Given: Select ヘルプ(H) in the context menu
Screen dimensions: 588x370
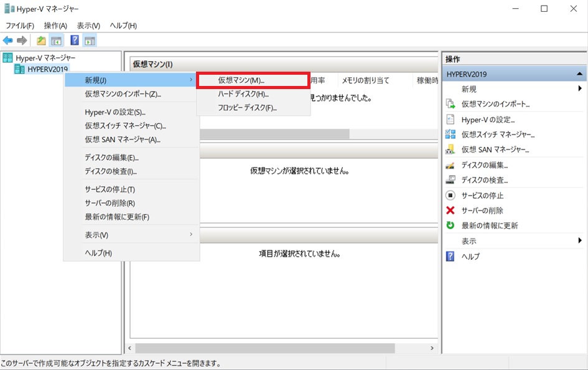Looking at the screenshot, I should pos(131,253).
